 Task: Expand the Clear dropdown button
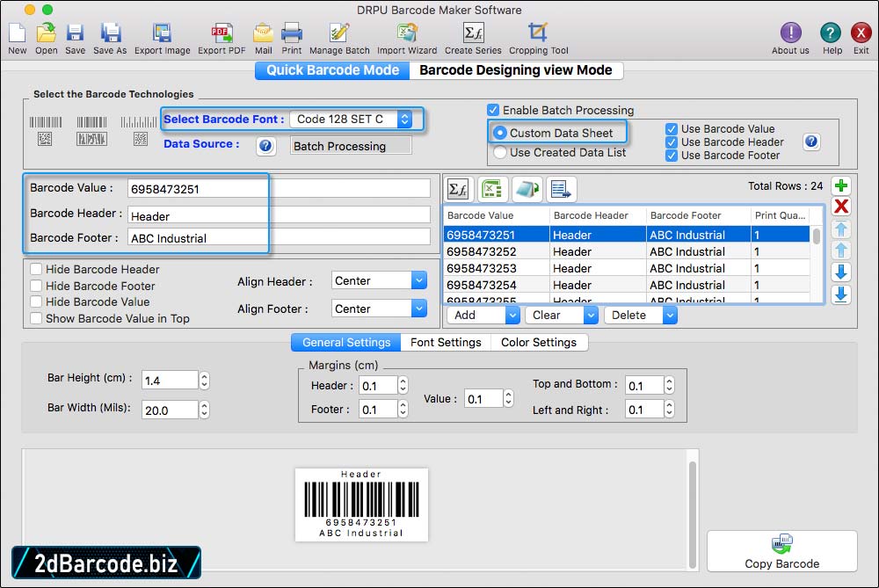[591, 316]
